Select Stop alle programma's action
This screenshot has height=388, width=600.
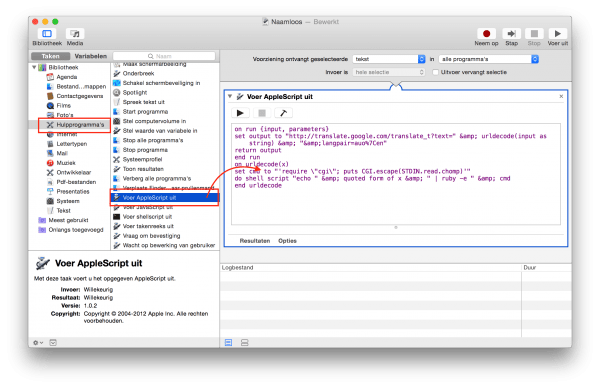(x=148, y=140)
